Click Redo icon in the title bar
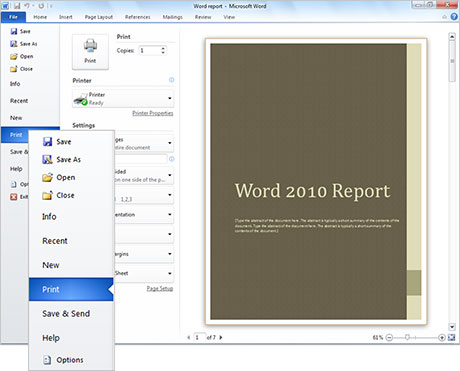The image size is (460, 371). coord(41,6)
